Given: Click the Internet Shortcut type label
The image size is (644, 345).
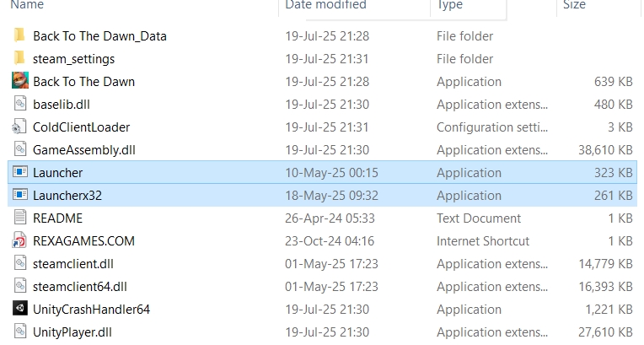Looking at the screenshot, I should [483, 241].
